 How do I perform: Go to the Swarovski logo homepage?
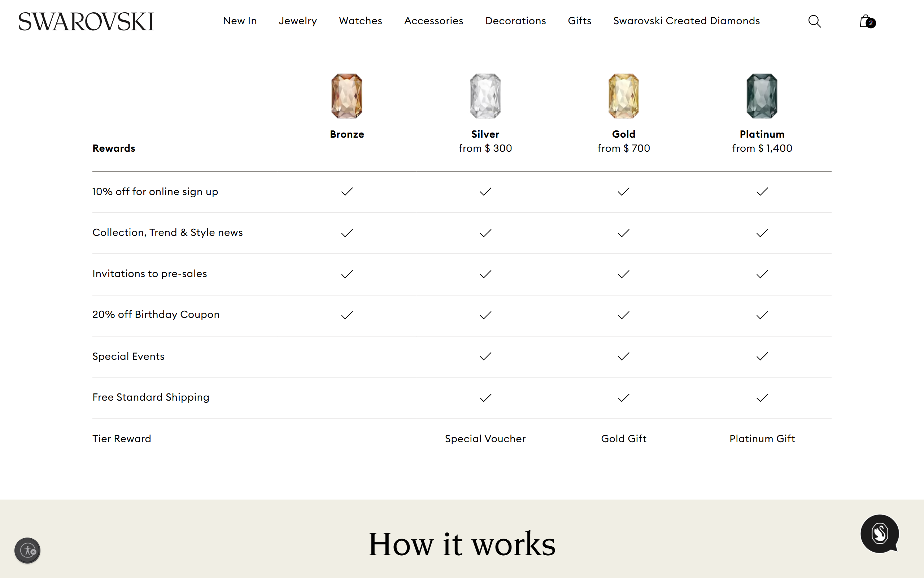point(86,21)
